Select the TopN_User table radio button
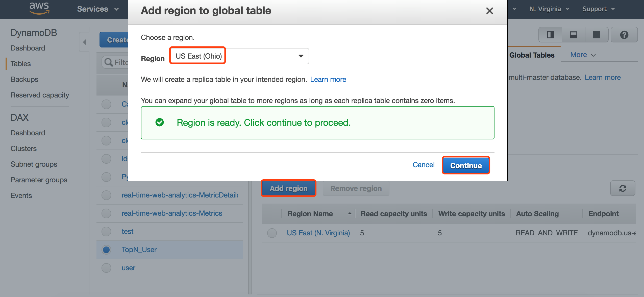644x297 pixels. click(106, 250)
